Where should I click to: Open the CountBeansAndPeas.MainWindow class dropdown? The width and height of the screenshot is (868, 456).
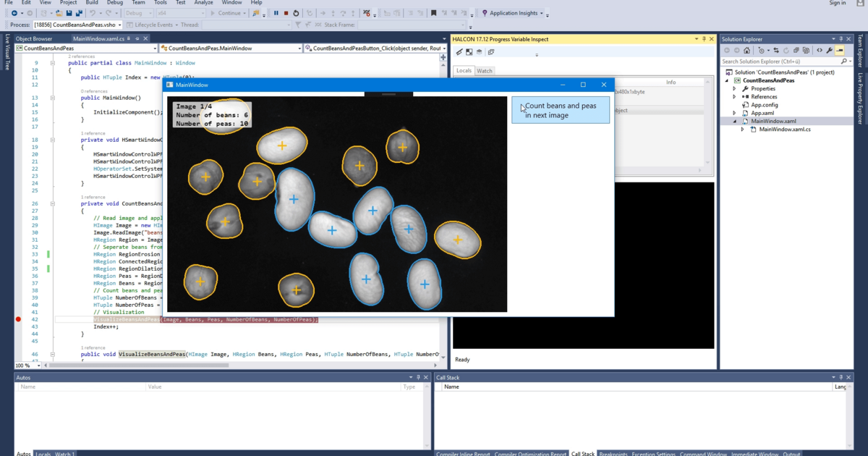pos(230,48)
